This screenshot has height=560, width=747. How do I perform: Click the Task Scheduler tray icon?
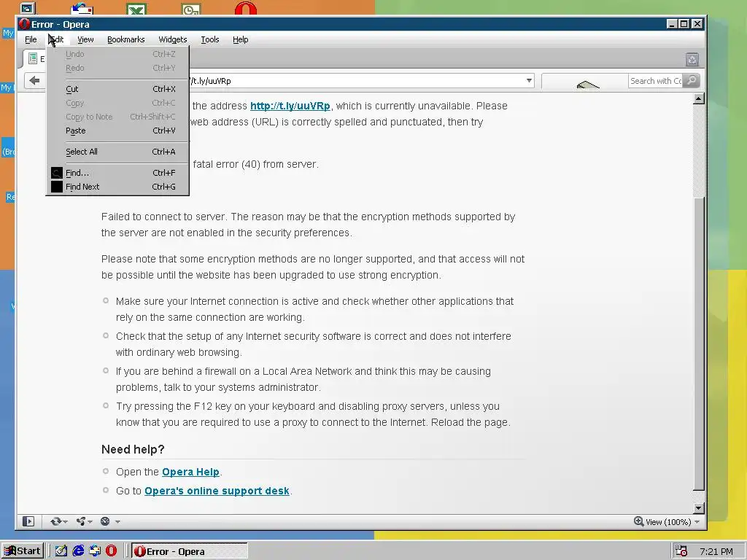681,551
